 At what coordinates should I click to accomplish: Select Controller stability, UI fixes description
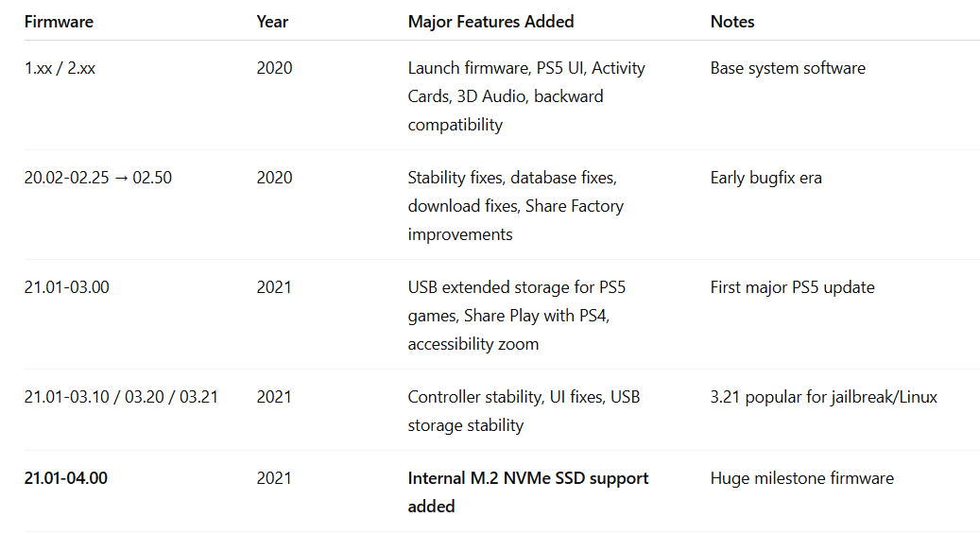(524, 411)
